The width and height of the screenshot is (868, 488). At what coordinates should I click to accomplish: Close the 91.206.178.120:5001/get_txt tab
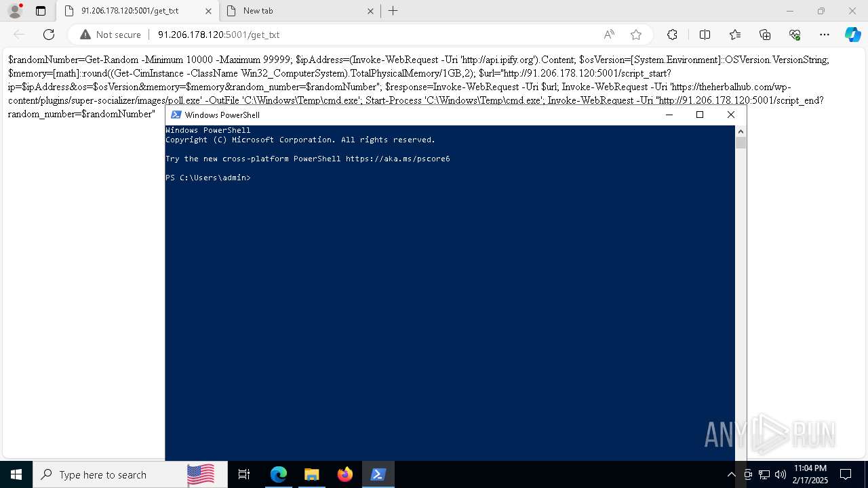coord(208,11)
